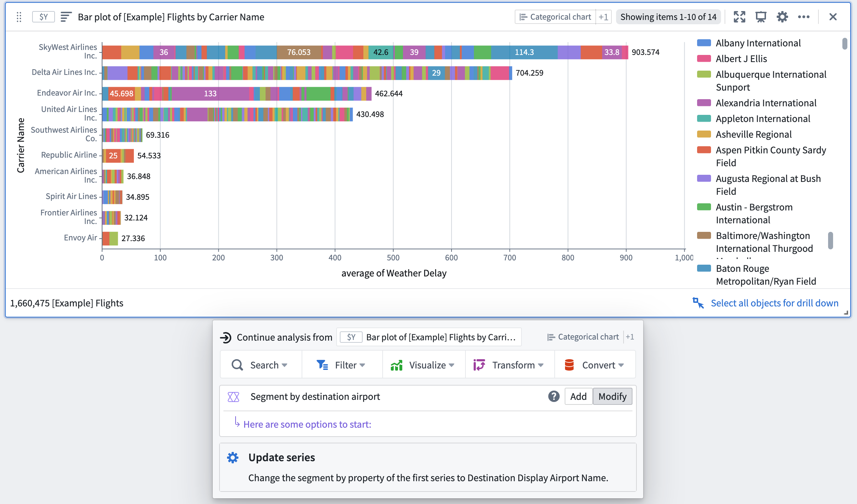Click the Add button for segment action

coord(579,396)
